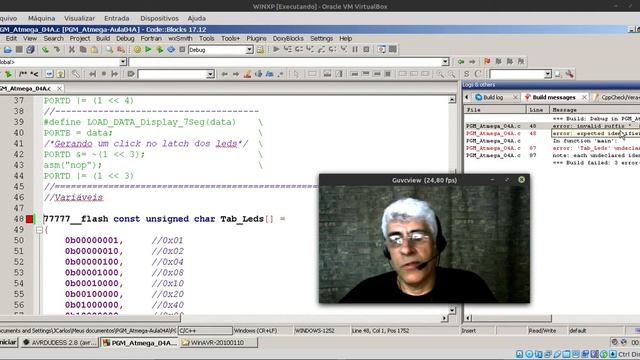The height and width of the screenshot is (360, 640).
Task: Open the Debug menu
Action: tap(125, 38)
